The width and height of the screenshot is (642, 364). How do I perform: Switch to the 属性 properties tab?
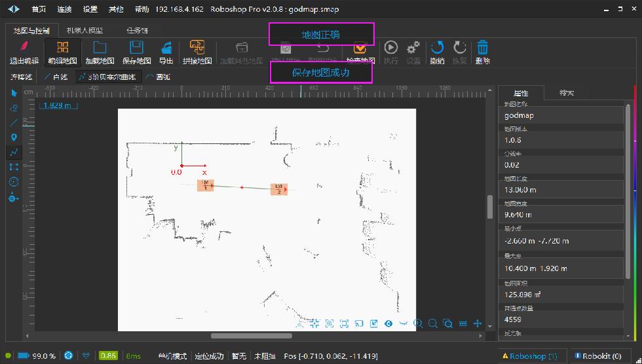point(521,93)
